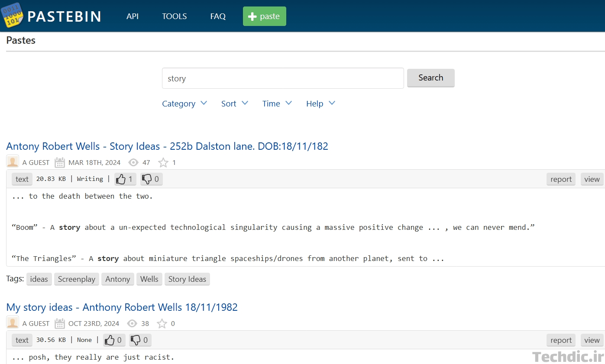Click the 'Wells' tag

coord(149,279)
